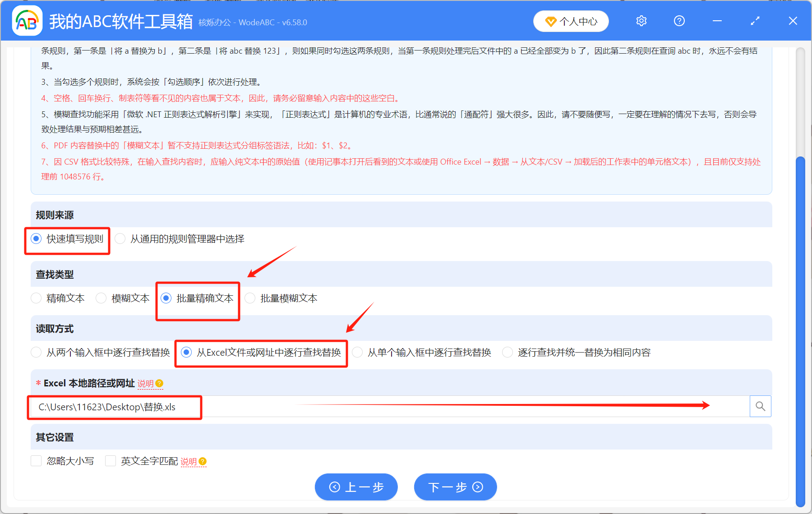This screenshot has height=514, width=812.
Task: Enable the 英文全字匹配 checkbox
Action: click(111, 461)
